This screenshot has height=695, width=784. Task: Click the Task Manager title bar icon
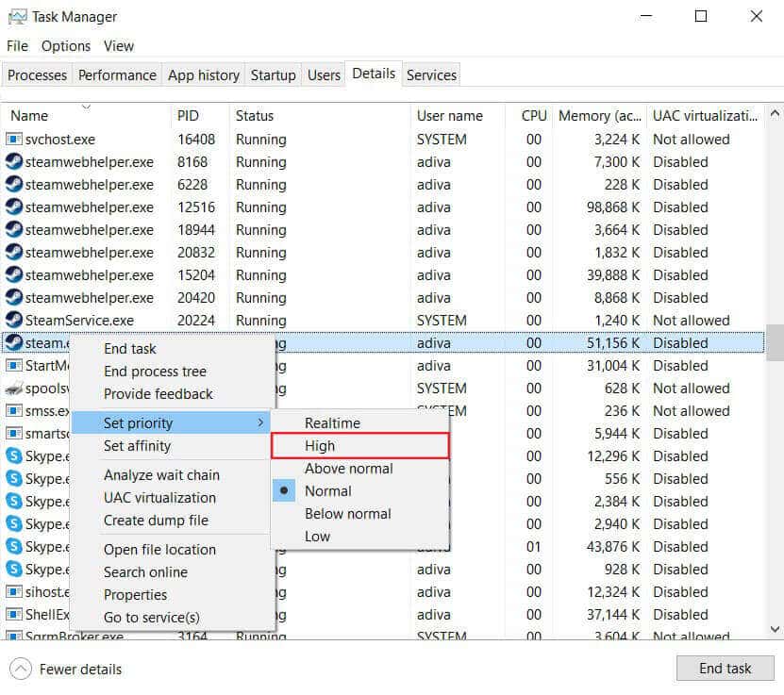coord(18,17)
